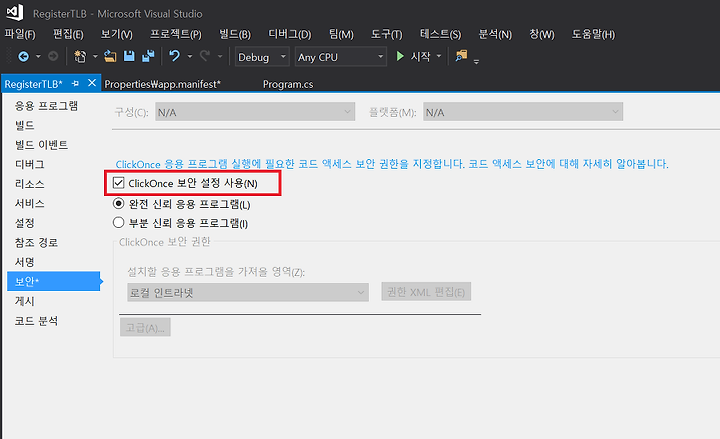Expand the Undo history dropdown arrow
The height and width of the screenshot is (439, 720).
click(190, 56)
